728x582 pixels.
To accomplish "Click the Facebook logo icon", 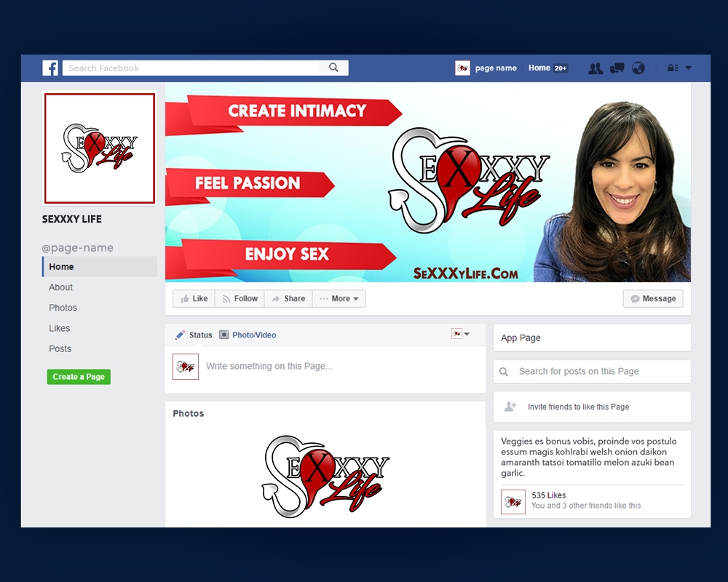I will pos(50,68).
